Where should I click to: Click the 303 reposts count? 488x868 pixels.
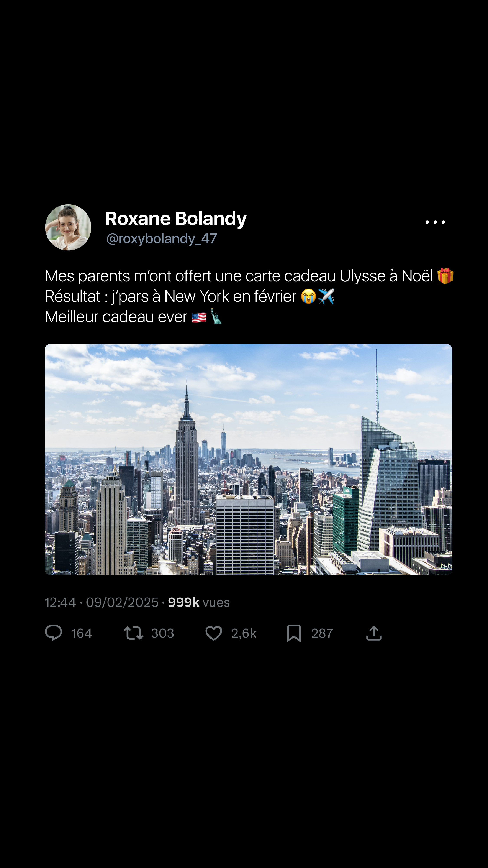163,633
